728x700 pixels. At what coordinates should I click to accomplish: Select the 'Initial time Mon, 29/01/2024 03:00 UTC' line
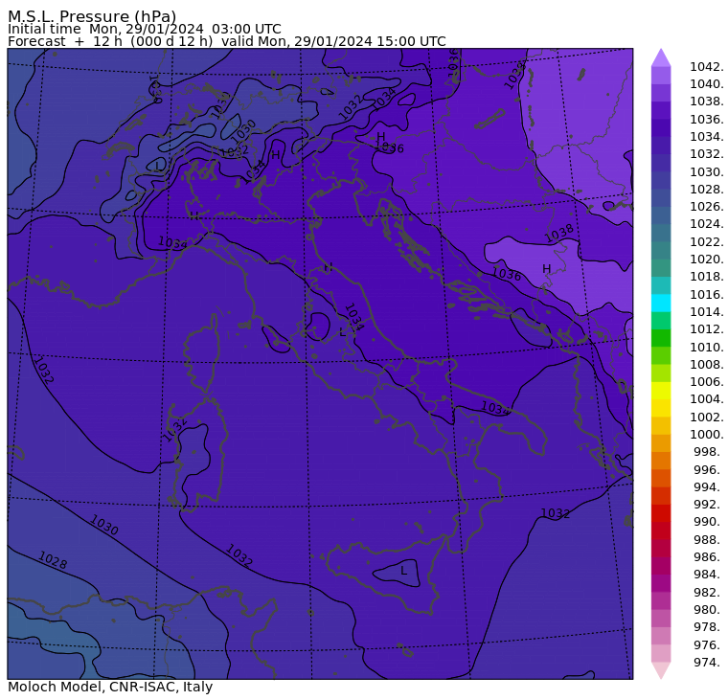(145, 30)
